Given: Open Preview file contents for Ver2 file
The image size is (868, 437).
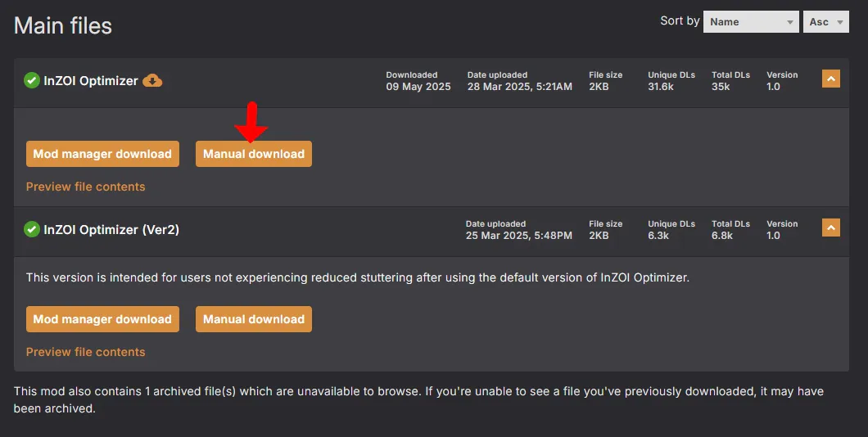Looking at the screenshot, I should (85, 352).
